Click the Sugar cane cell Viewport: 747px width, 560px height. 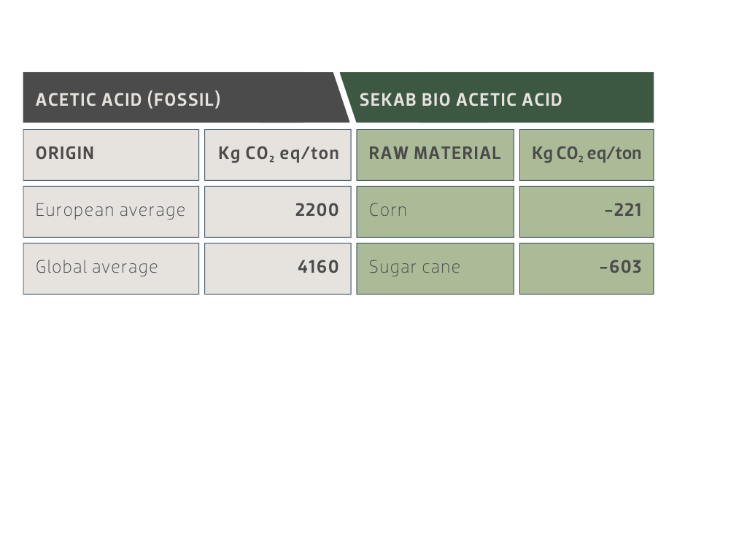[x=435, y=268]
